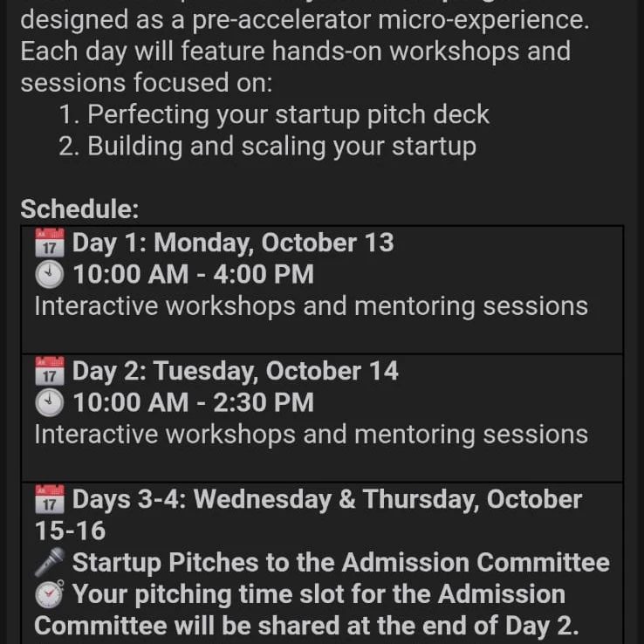Click Day 1's Interactive workshops description
The height and width of the screenshot is (644, 644).
pyautogui.click(x=311, y=306)
